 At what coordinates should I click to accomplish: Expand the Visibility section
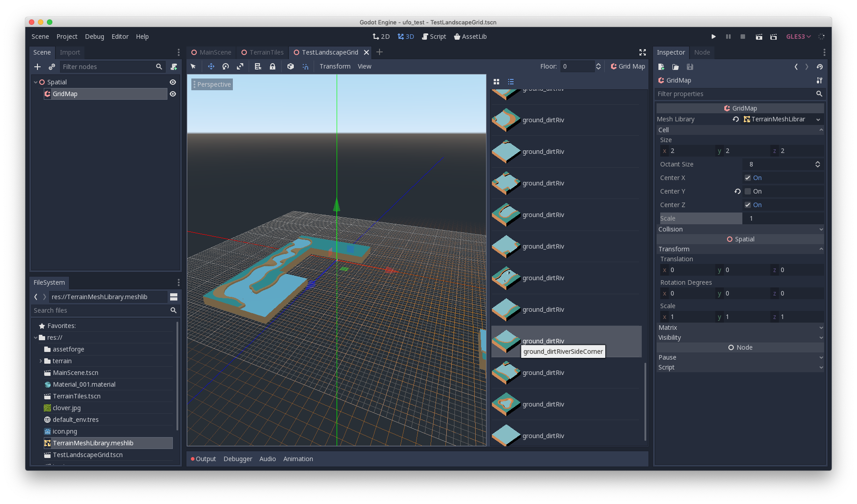point(740,338)
